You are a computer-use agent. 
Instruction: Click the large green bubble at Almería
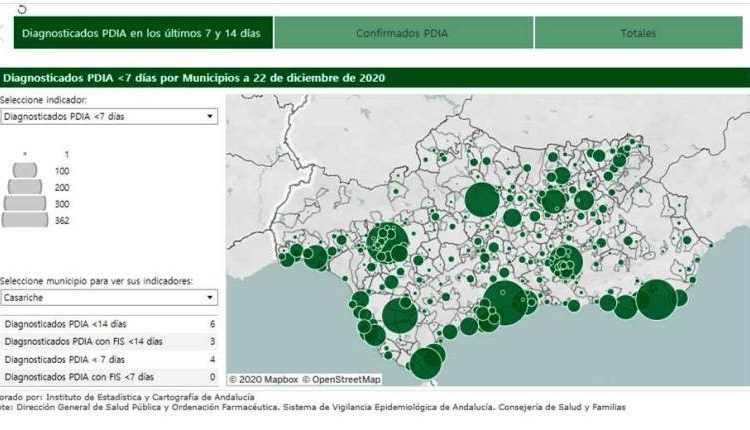click(657, 299)
